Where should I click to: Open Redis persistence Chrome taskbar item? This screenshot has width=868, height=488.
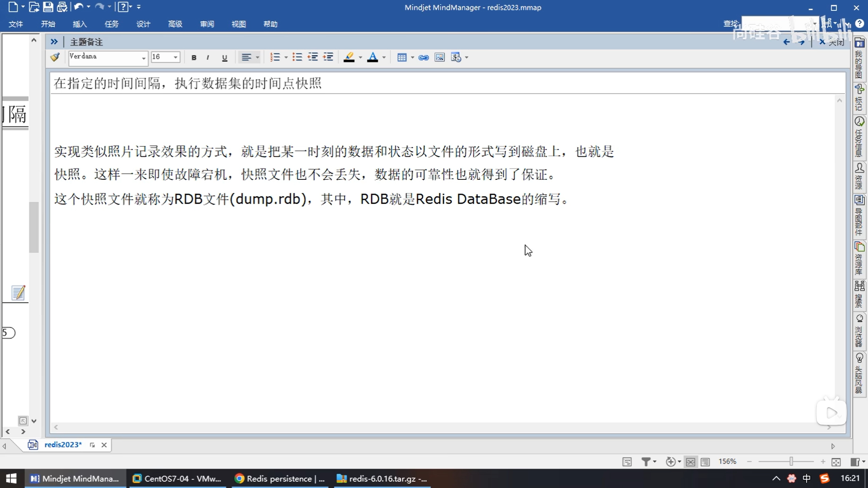(x=280, y=479)
